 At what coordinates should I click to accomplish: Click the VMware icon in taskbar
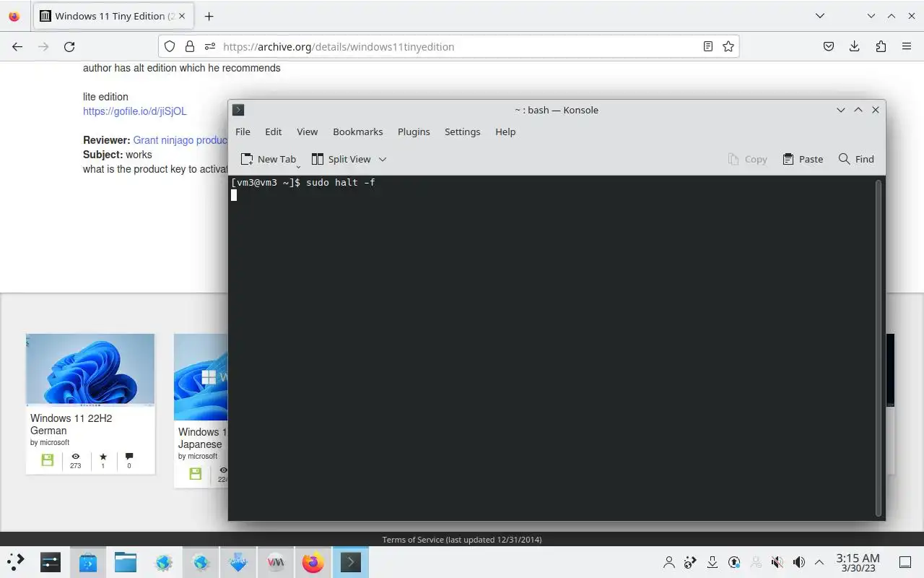(x=276, y=562)
